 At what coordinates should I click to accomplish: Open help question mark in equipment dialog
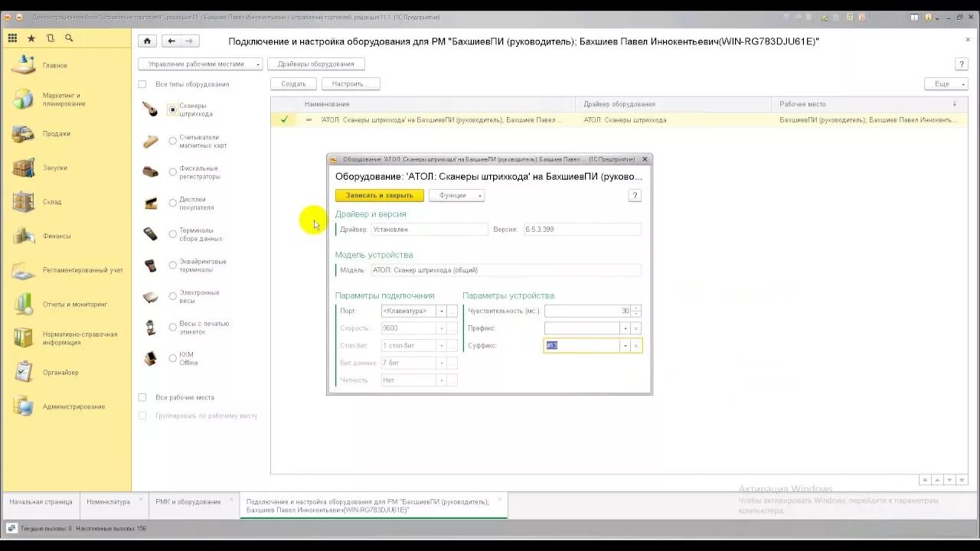click(x=635, y=195)
